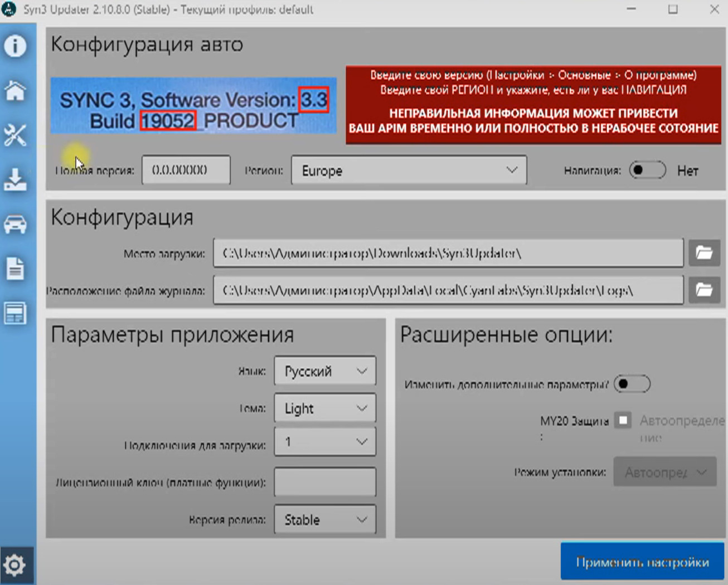Click the Расширенные опции heading
The height and width of the screenshot is (585, 728).
pos(506,335)
